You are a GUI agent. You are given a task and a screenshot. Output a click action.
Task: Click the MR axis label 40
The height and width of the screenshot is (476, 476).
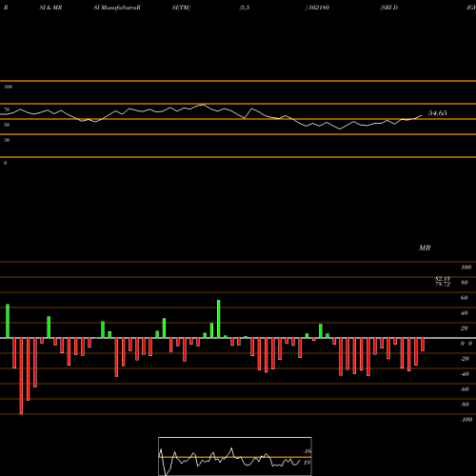[465, 313]
